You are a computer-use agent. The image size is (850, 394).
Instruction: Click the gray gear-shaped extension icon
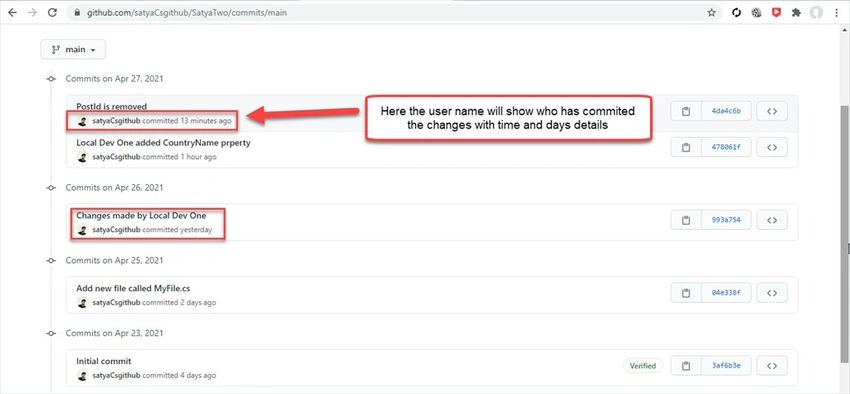tap(756, 12)
